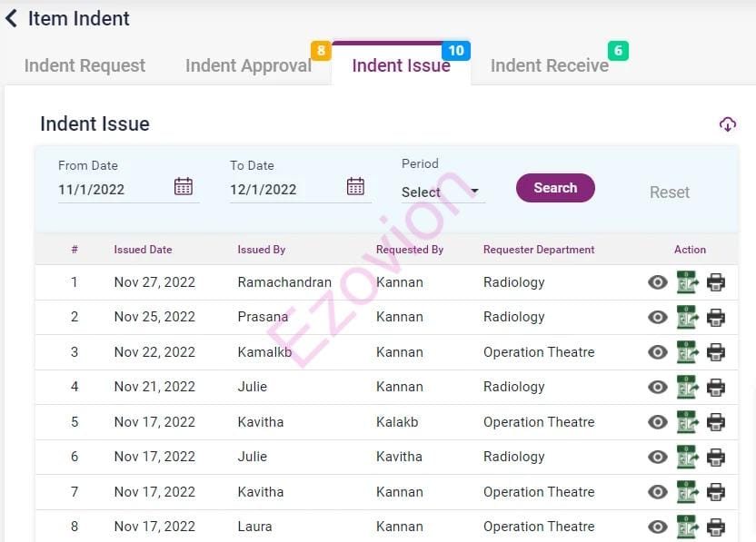Go to the Indent Receive tab
This screenshot has height=542, width=756.
click(x=549, y=65)
